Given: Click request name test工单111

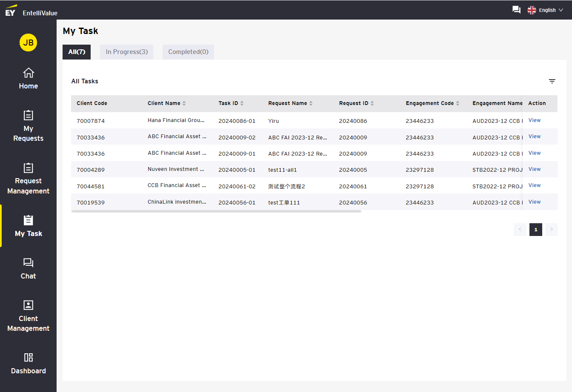Looking at the screenshot, I should click(x=284, y=203).
